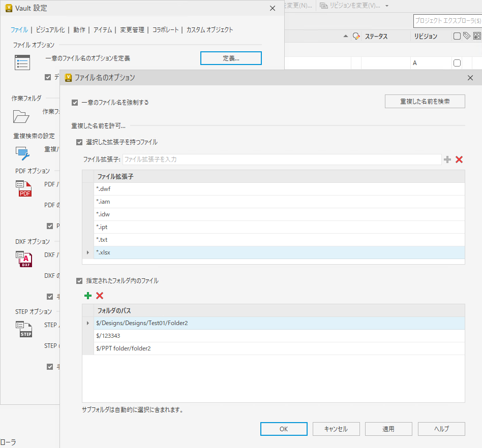The width and height of the screenshot is (482, 448).
Task: Toggle the checkbox under the PDF options
Action: 50,226
